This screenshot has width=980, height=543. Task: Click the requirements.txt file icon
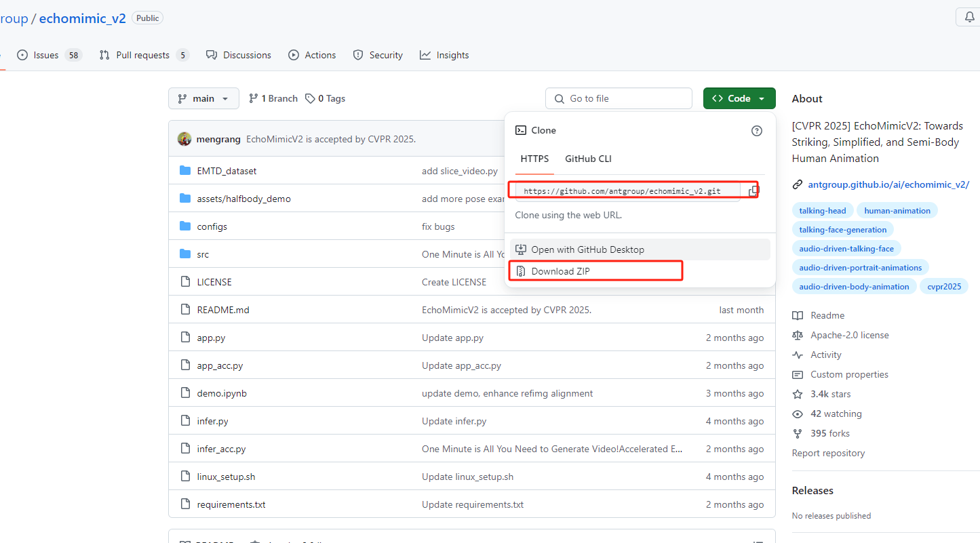(185, 504)
